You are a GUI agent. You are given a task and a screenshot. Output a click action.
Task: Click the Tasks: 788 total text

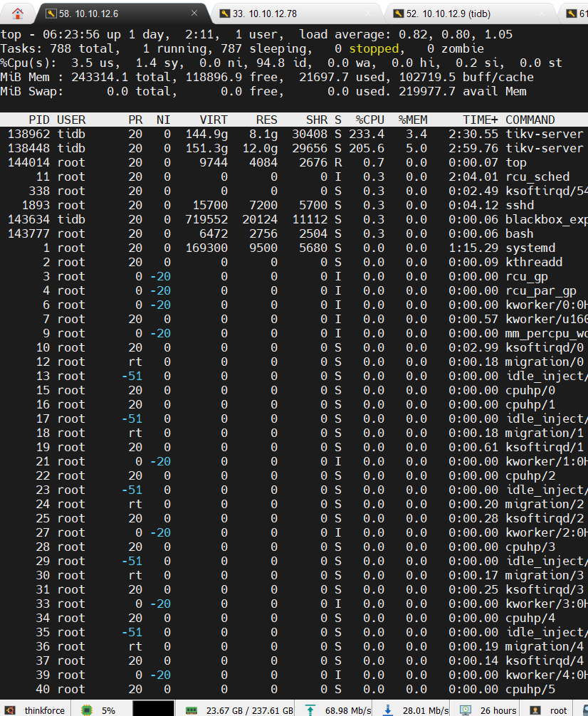tap(57, 48)
